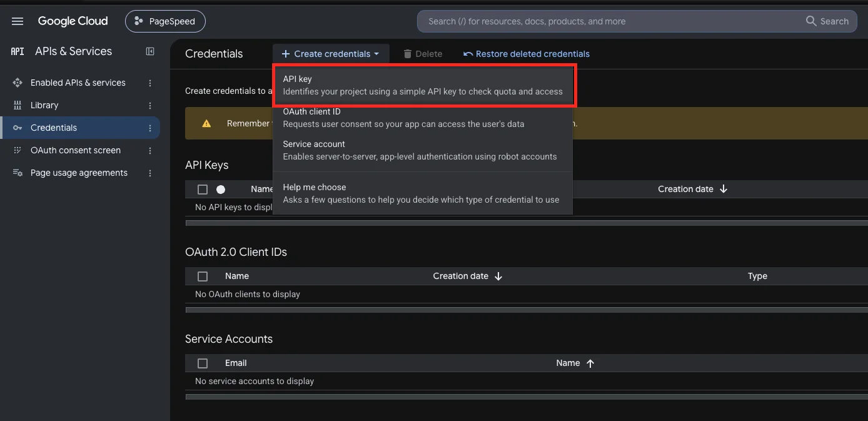Select Credentials in the sidebar
This screenshot has width=868, height=421.
pos(80,128)
